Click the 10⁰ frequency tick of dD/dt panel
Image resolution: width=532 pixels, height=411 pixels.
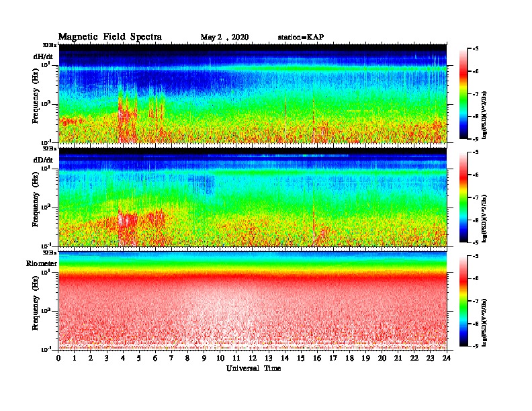46,208
